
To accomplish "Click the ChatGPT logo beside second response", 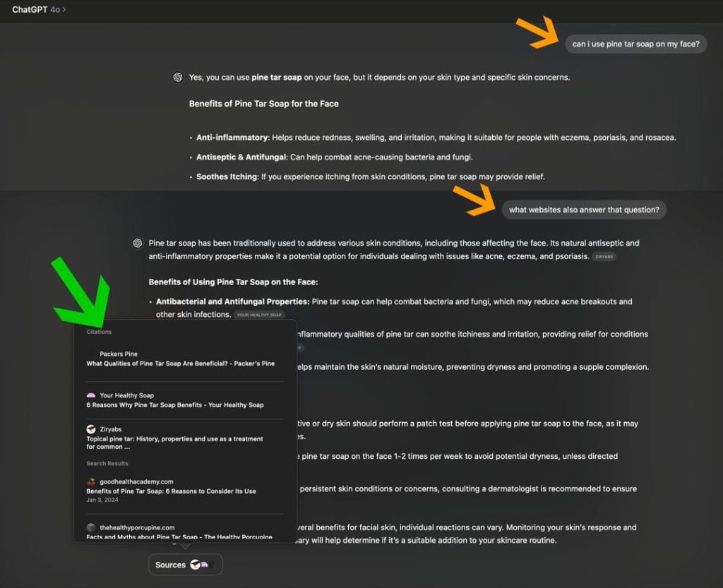I will pyautogui.click(x=138, y=243).
